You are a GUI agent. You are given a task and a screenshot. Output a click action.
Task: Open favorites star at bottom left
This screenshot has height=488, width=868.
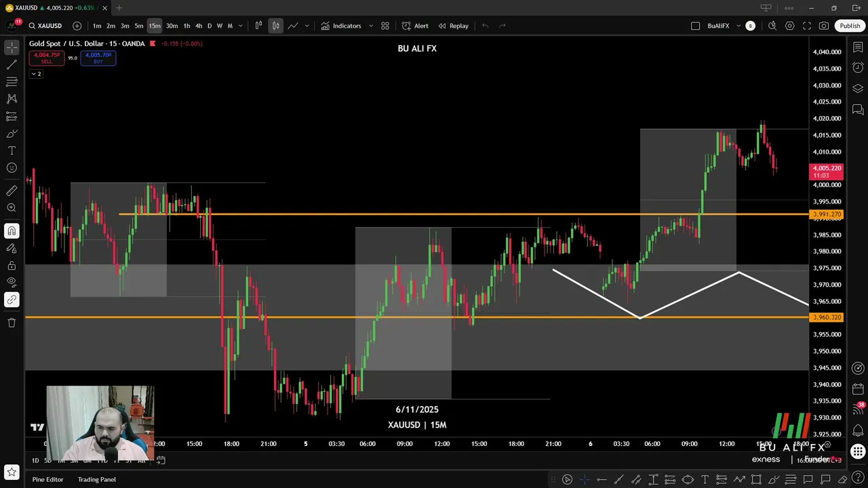[11, 471]
